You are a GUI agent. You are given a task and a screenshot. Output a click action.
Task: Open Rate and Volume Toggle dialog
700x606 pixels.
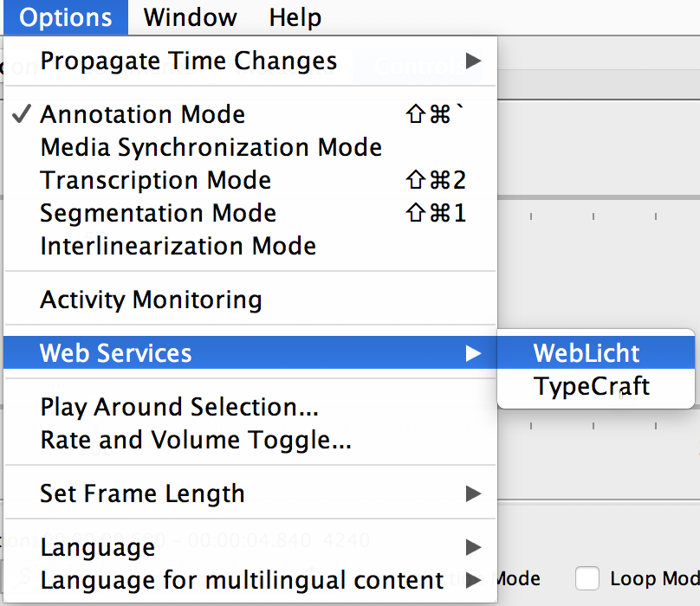[250, 440]
